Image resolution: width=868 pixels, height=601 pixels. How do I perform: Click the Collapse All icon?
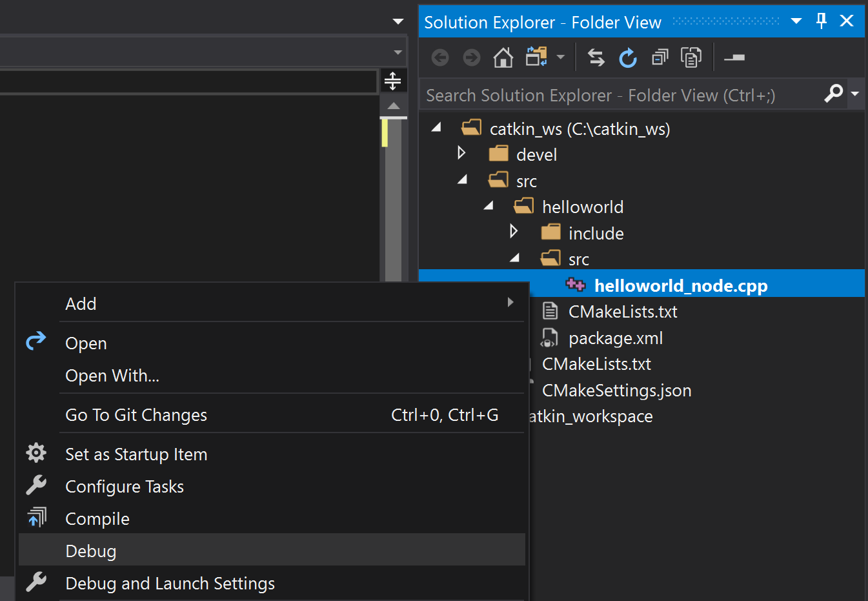660,58
